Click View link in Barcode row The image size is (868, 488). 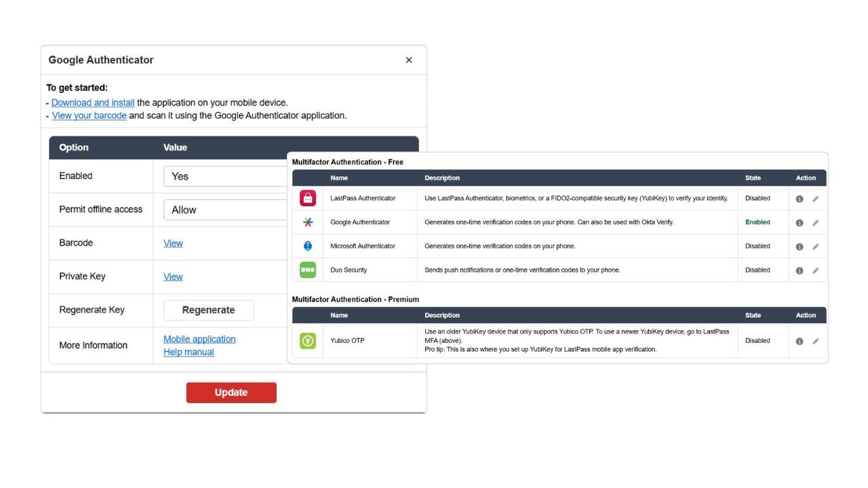(173, 243)
